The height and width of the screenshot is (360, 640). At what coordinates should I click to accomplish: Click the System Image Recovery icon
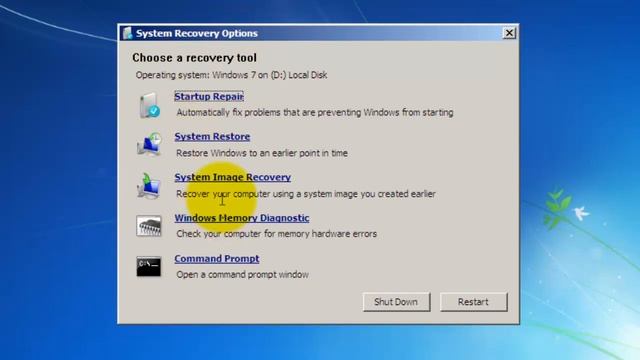pyautogui.click(x=149, y=185)
